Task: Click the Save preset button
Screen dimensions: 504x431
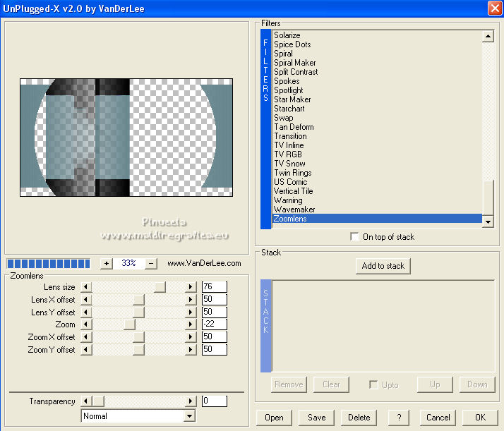Action: (316, 417)
